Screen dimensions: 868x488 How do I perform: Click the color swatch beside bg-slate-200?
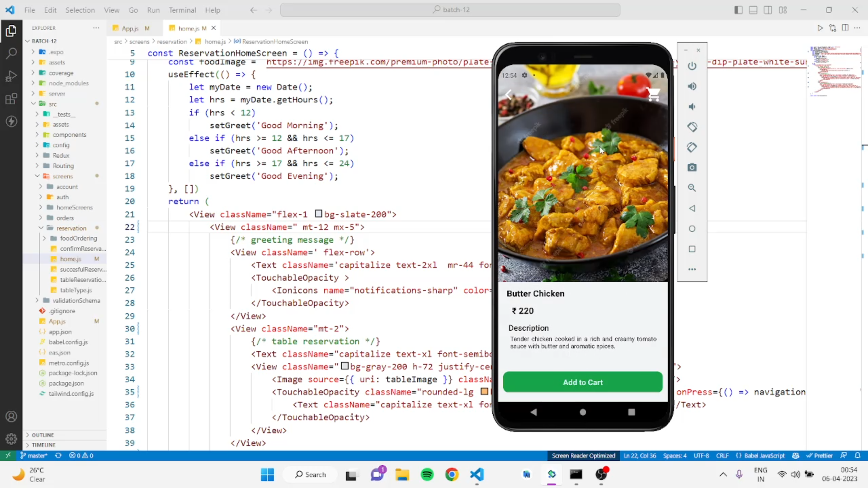[x=318, y=214]
